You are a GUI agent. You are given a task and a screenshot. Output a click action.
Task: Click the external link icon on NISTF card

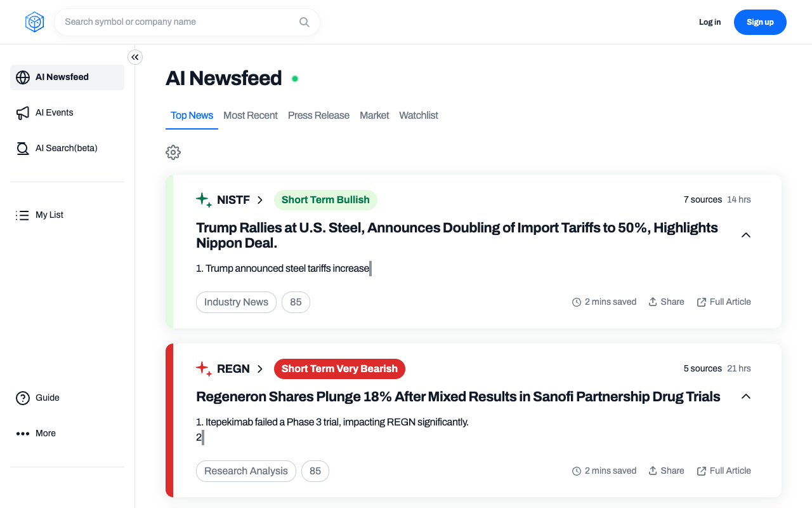pyautogui.click(x=702, y=302)
